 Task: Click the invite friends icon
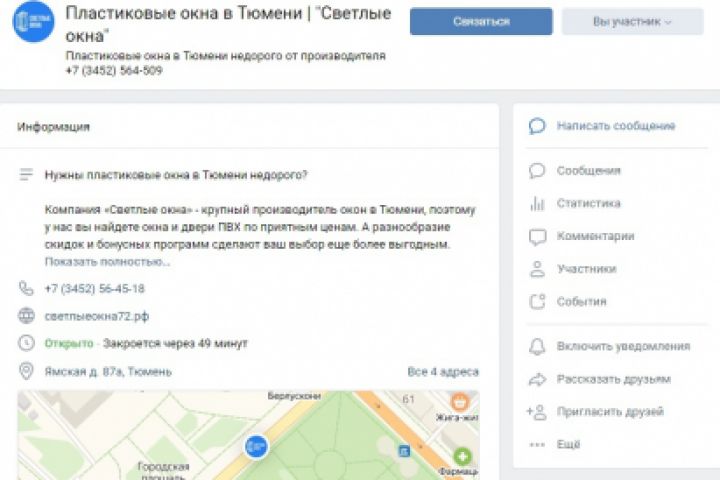[x=538, y=412]
